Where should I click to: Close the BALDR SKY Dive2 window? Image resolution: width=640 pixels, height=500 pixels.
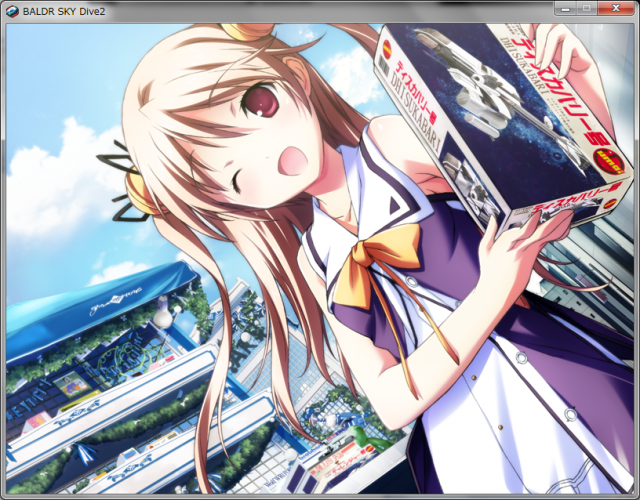[x=616, y=8]
